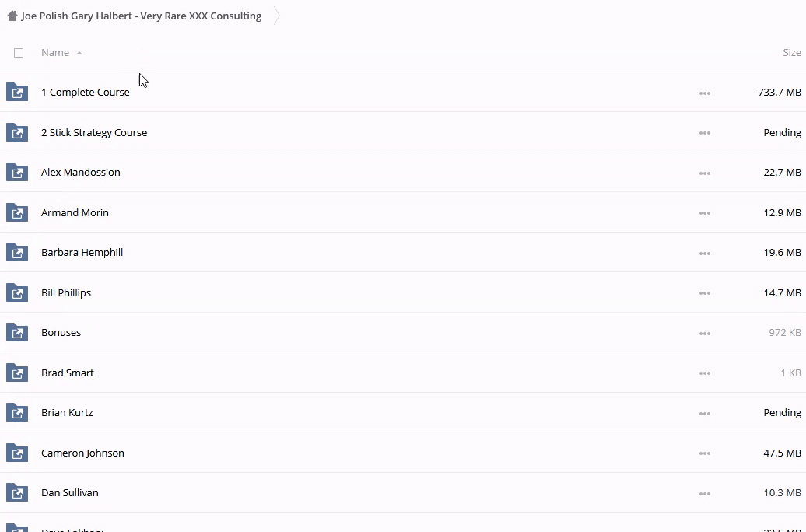The image size is (806, 532).
Task: Click the Bonuses shared folder icon
Action: (17, 333)
